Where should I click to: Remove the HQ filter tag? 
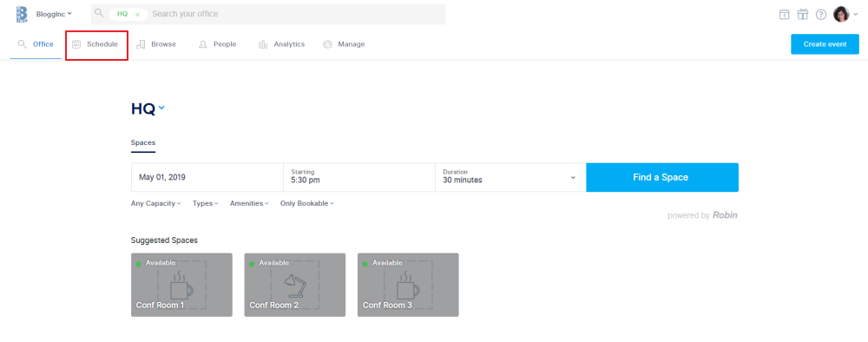pyautogui.click(x=137, y=15)
